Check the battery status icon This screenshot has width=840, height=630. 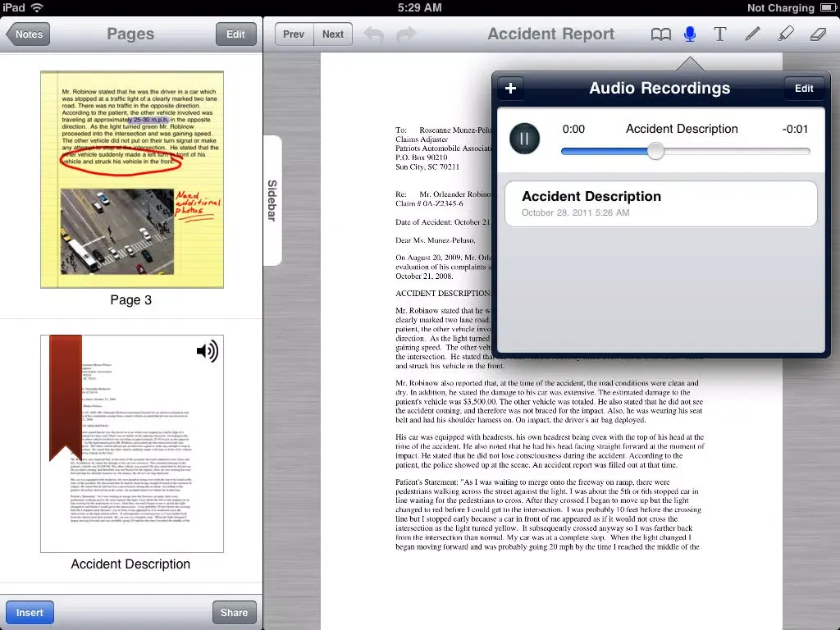[827, 7]
